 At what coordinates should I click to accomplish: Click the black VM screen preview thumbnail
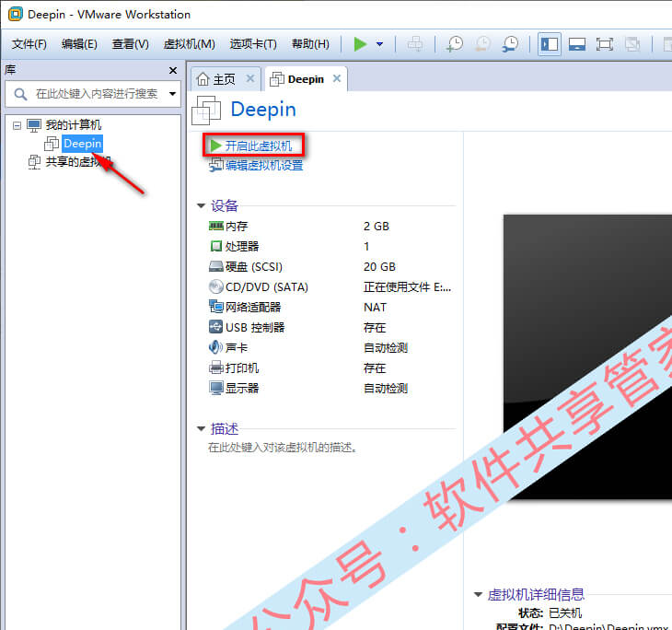click(587, 356)
